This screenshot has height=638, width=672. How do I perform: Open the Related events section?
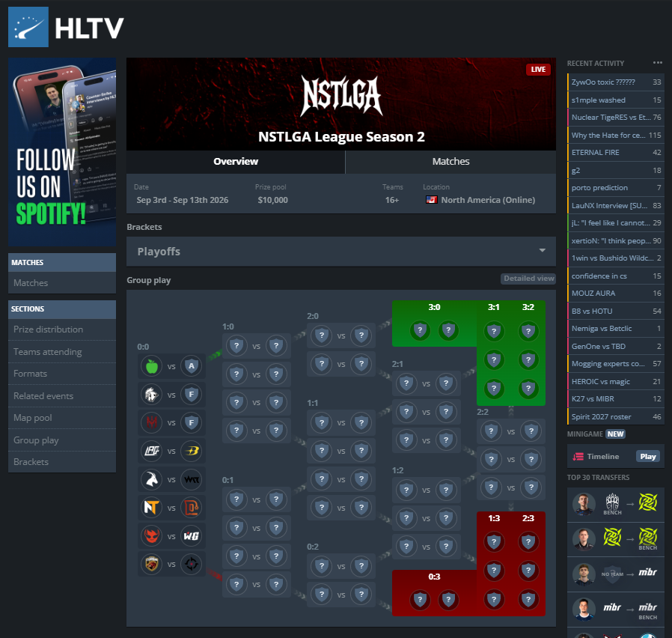click(x=61, y=396)
